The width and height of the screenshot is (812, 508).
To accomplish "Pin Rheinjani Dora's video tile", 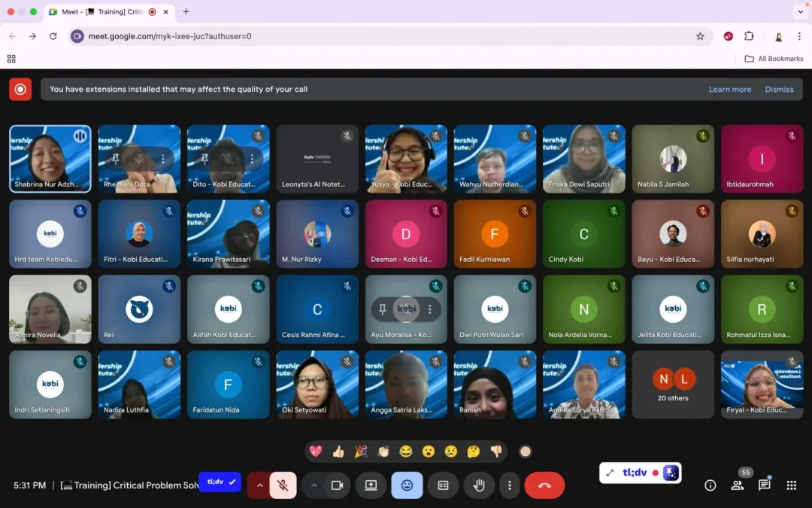I will pos(116,159).
